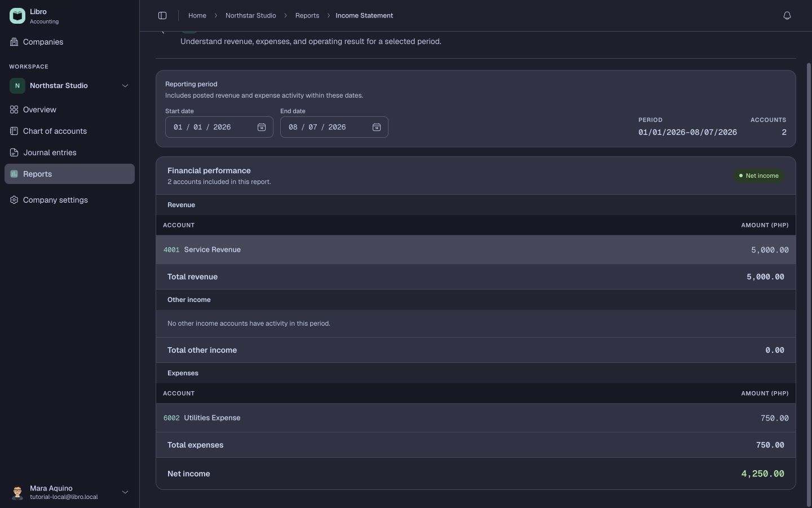Image resolution: width=812 pixels, height=508 pixels.
Task: Click the Income Statement breadcrumb
Action: pos(364,16)
